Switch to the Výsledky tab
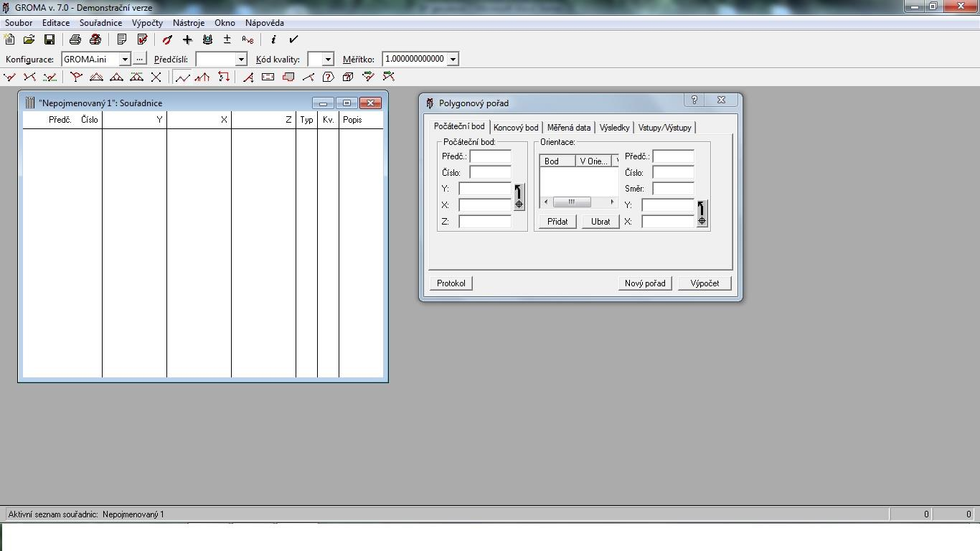This screenshot has height=551, width=980. [615, 128]
